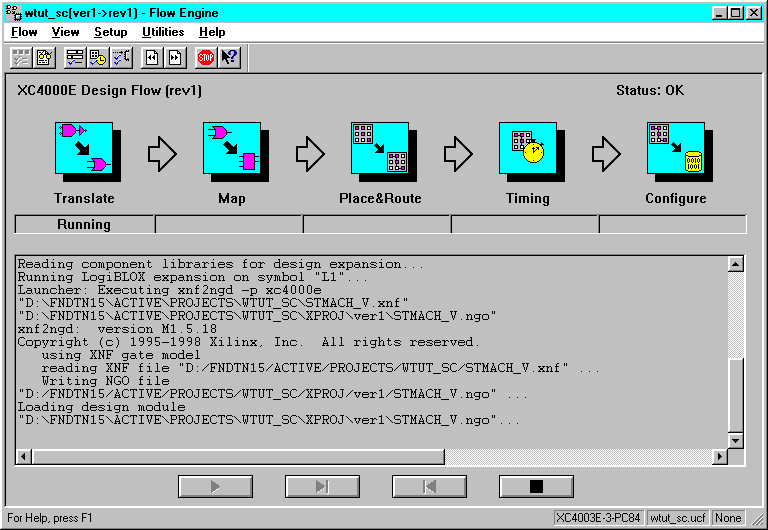Click the 'xnf2ngd: version M1.5.18' log line

click(117, 329)
